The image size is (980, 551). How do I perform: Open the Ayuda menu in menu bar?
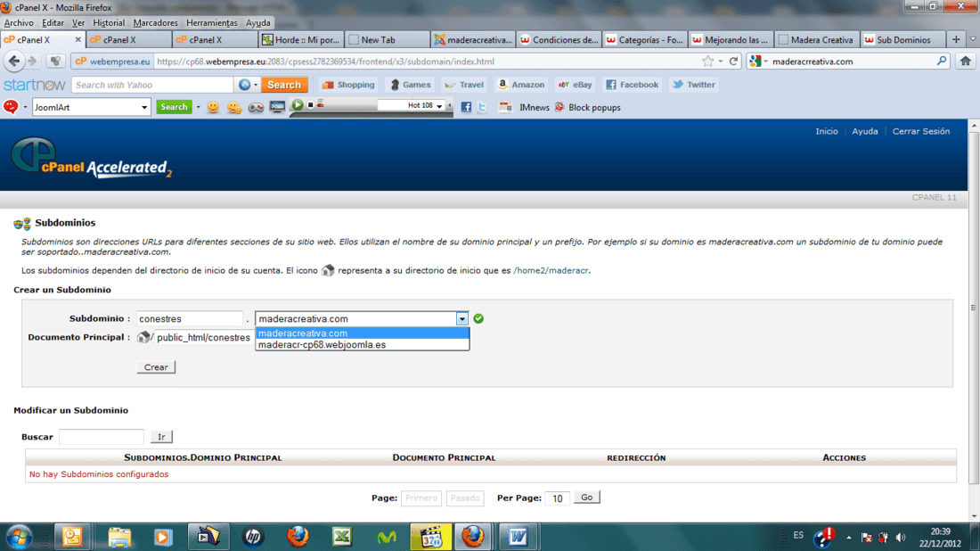point(257,22)
